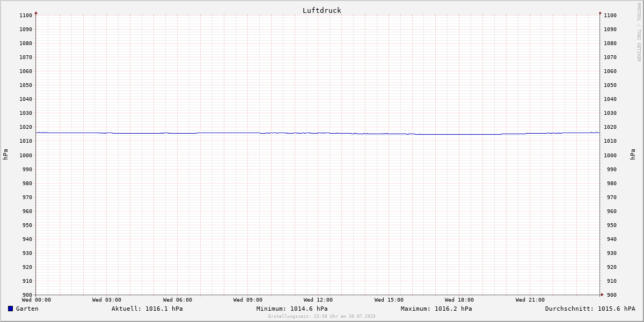Click the 1100 label on the left axis

[26, 16]
